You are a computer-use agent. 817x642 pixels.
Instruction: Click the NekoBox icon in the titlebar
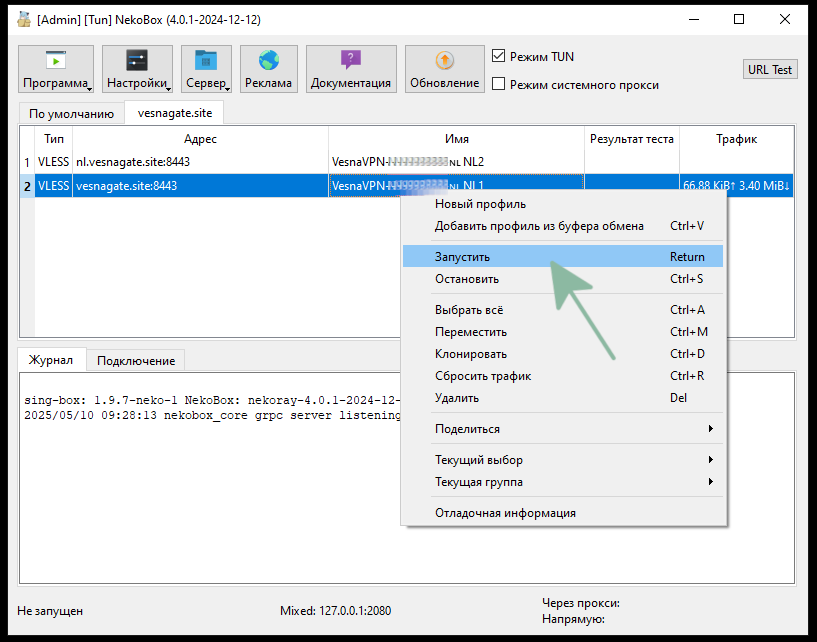click(22, 18)
